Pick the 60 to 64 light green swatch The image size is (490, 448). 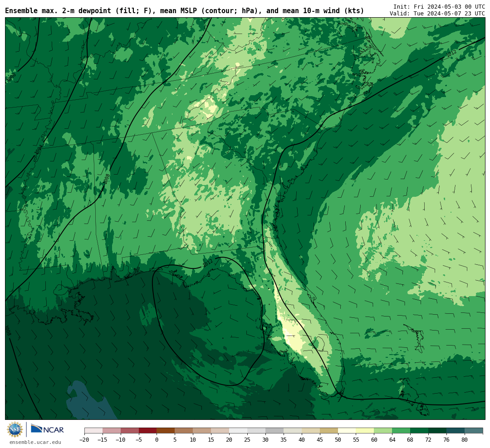click(x=383, y=431)
